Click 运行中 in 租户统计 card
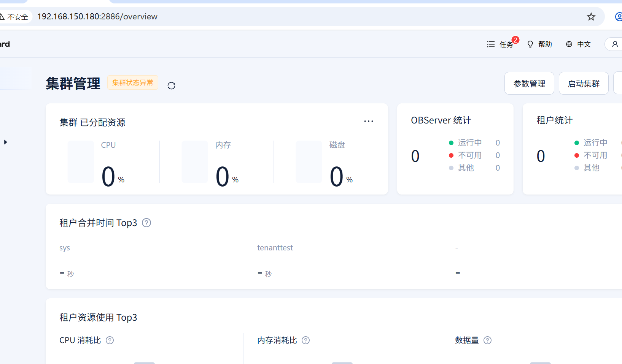Image resolution: width=622 pixels, height=364 pixels. [x=595, y=142]
